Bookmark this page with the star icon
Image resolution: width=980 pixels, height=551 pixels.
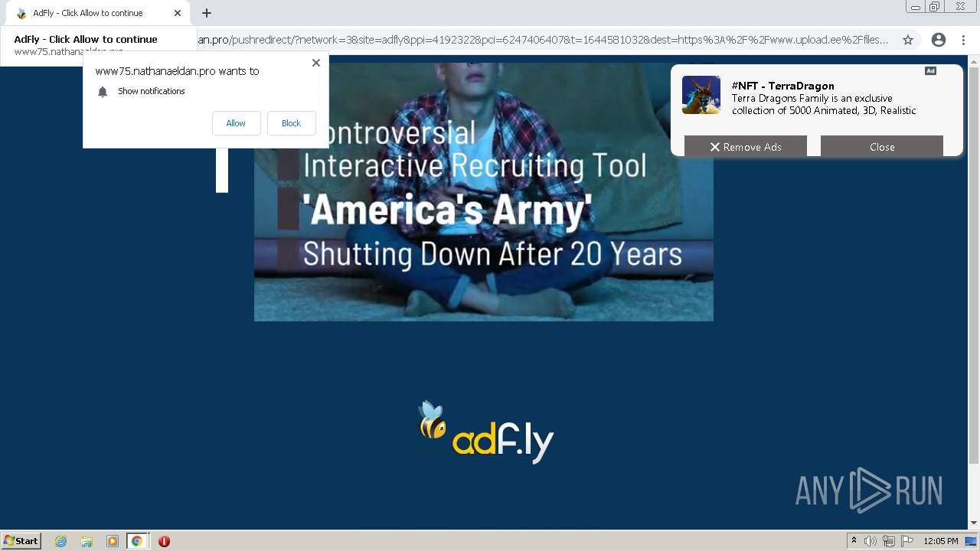[x=908, y=40]
